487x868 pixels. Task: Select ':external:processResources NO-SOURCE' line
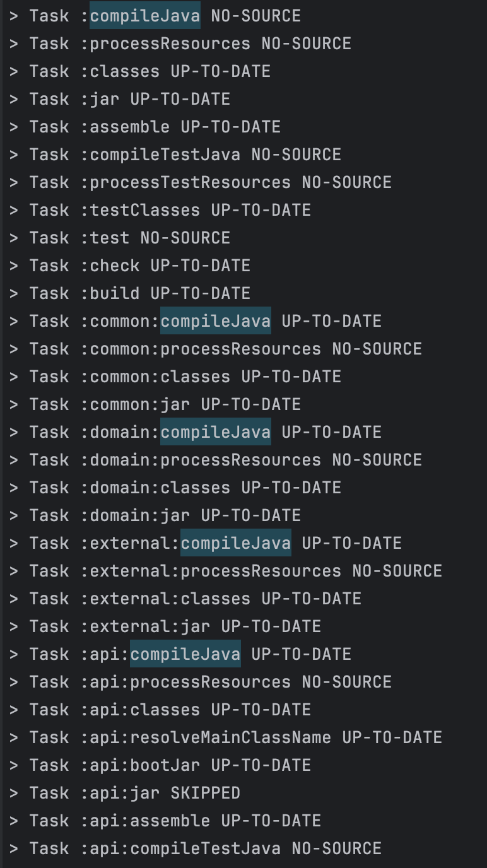[x=226, y=571]
